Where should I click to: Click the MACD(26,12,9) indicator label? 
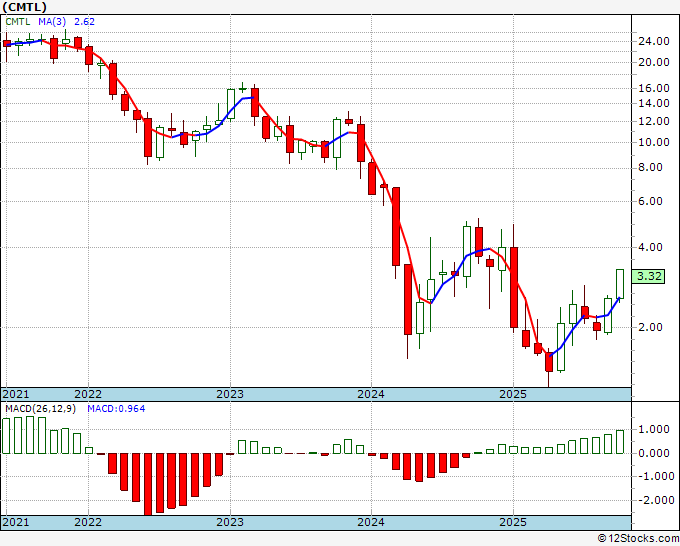click(41, 409)
